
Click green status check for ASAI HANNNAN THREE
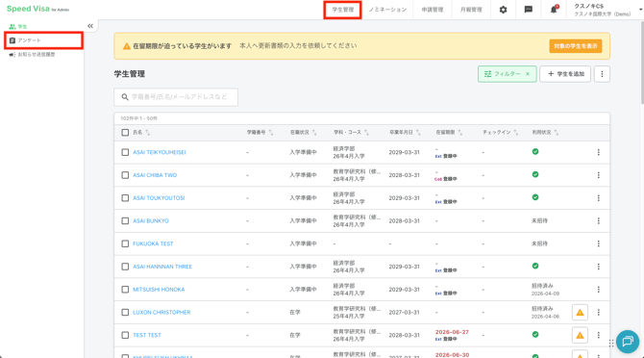pyautogui.click(x=535, y=266)
